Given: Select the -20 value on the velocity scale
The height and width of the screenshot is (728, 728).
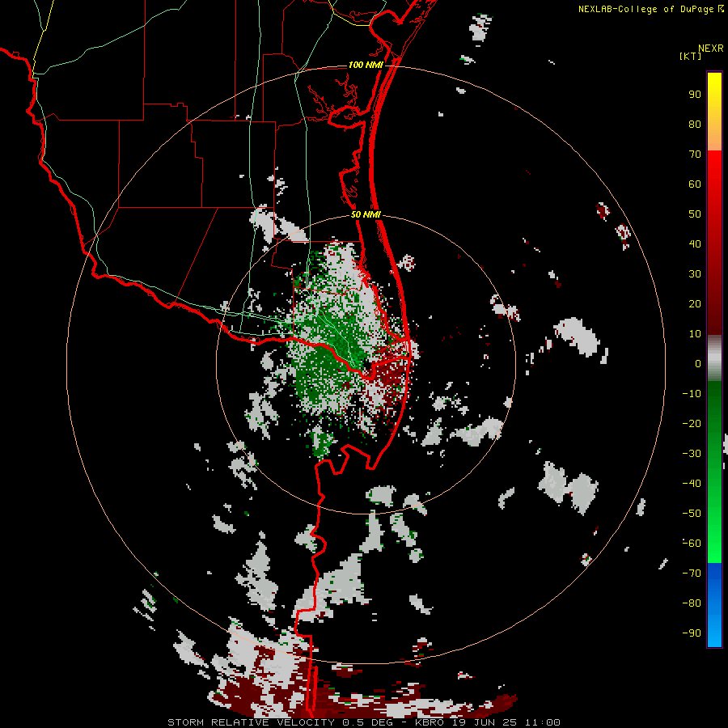Looking at the screenshot, I should 692,423.
